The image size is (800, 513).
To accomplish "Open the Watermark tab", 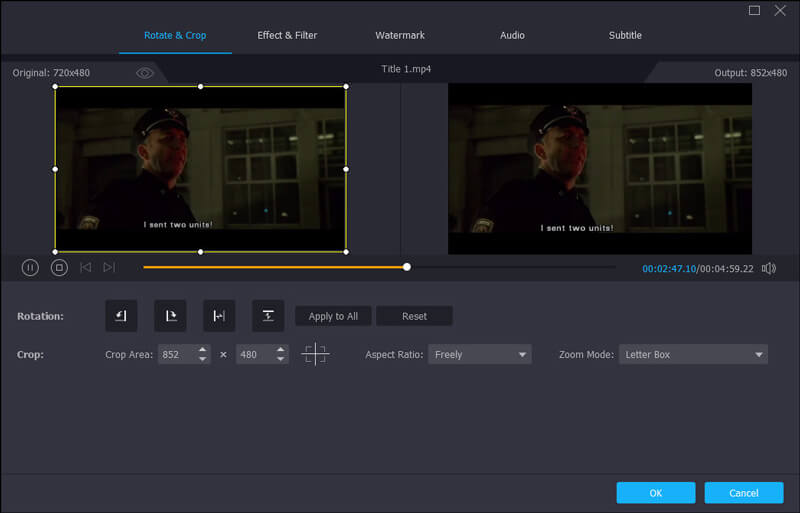I will tap(400, 35).
